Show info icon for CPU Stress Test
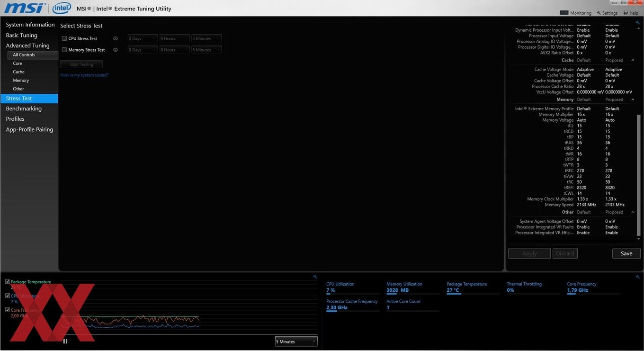The width and height of the screenshot is (644, 351). (116, 38)
